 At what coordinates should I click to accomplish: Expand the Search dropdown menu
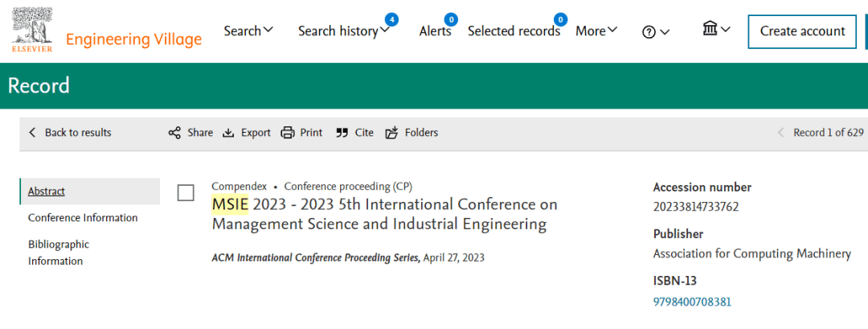pos(248,31)
